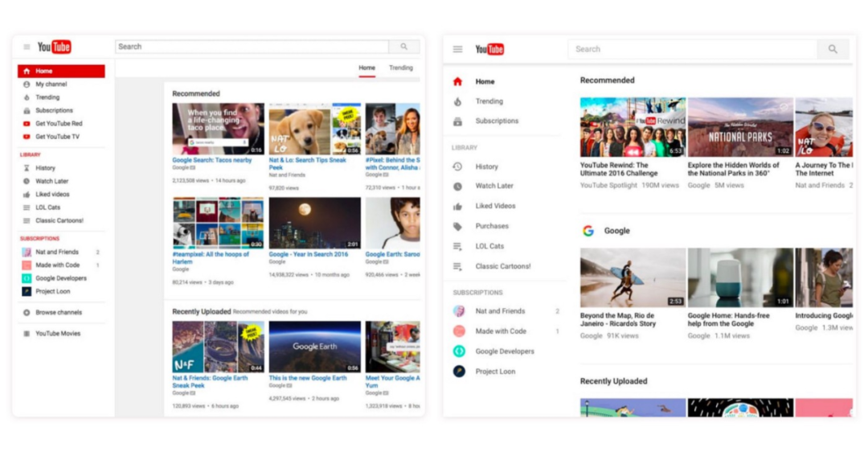Image resolution: width=868 pixels, height=452 pixels.
Task: Open Made with Code subscription in old layout
Action: 58,265
